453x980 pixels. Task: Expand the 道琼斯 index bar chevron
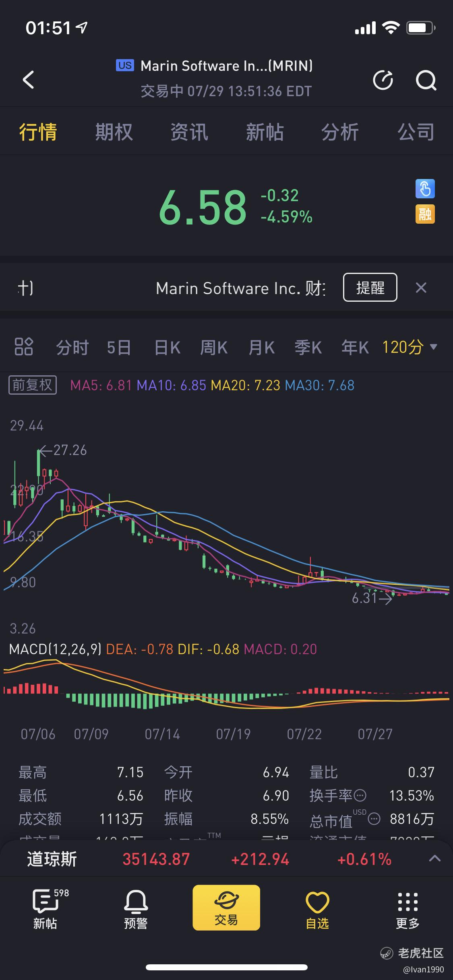point(434,859)
